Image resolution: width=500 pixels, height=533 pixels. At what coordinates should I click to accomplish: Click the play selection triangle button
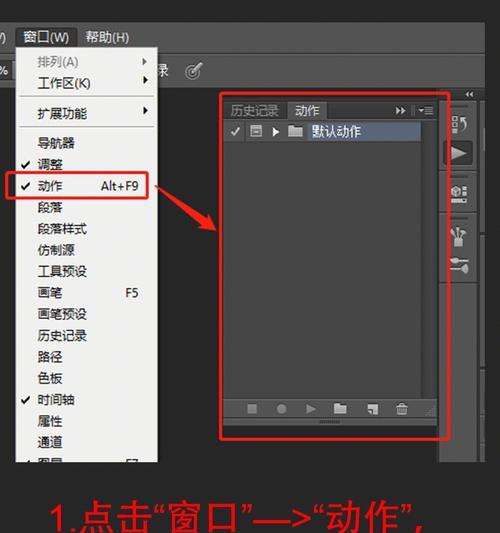tap(310, 409)
